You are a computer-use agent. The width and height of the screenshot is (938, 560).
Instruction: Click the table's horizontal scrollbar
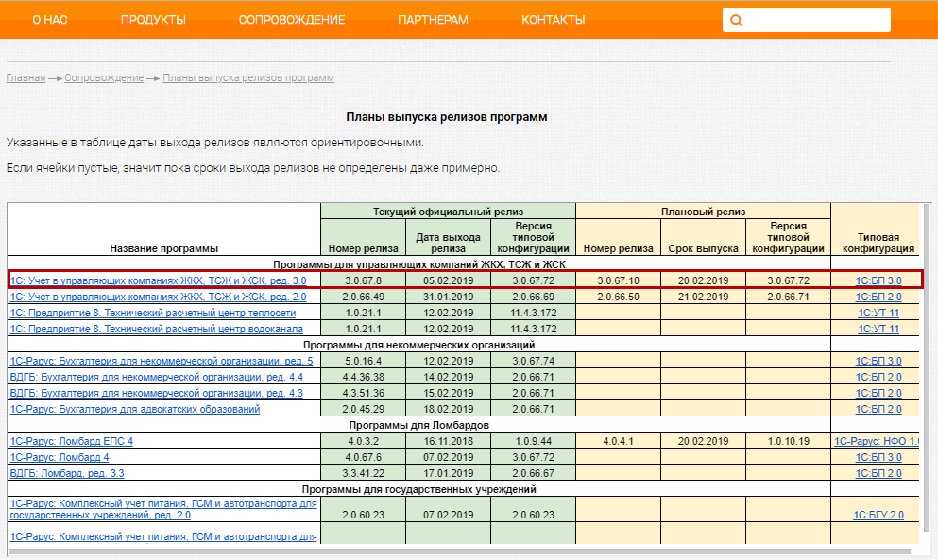pyautogui.click(x=459, y=552)
